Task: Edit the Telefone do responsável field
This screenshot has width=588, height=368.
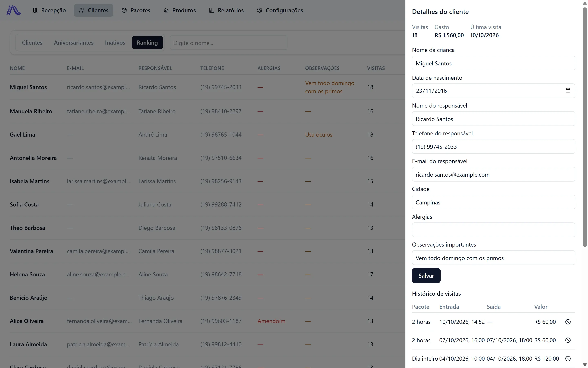Action: pyautogui.click(x=493, y=147)
